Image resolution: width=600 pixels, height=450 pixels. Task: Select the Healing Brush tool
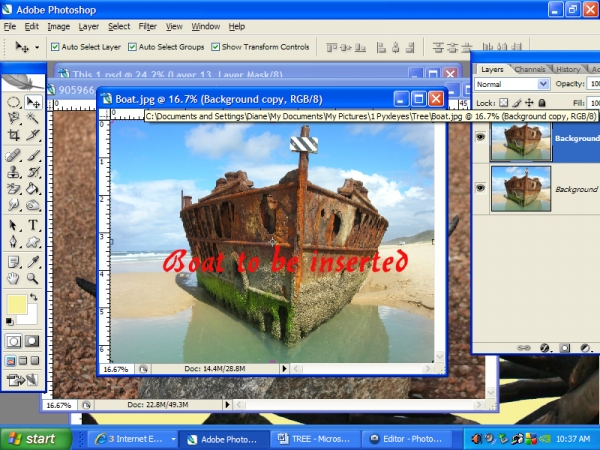click(x=13, y=155)
